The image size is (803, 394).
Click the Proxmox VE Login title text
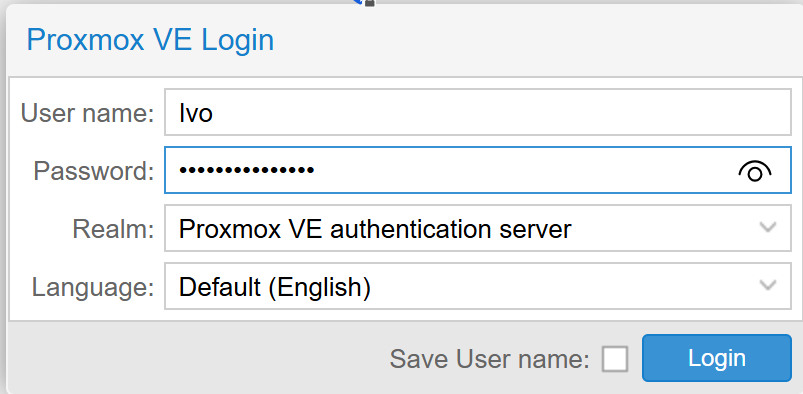pyautogui.click(x=150, y=40)
